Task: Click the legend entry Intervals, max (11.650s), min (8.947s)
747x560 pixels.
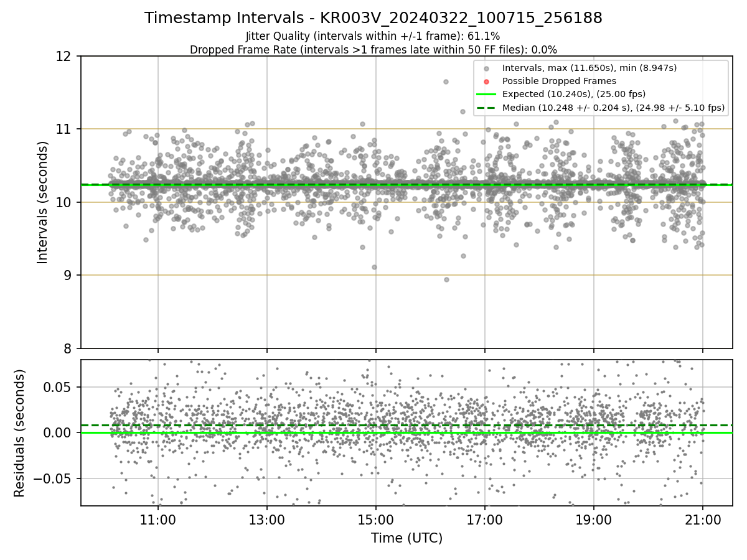Action: pyautogui.click(x=589, y=67)
